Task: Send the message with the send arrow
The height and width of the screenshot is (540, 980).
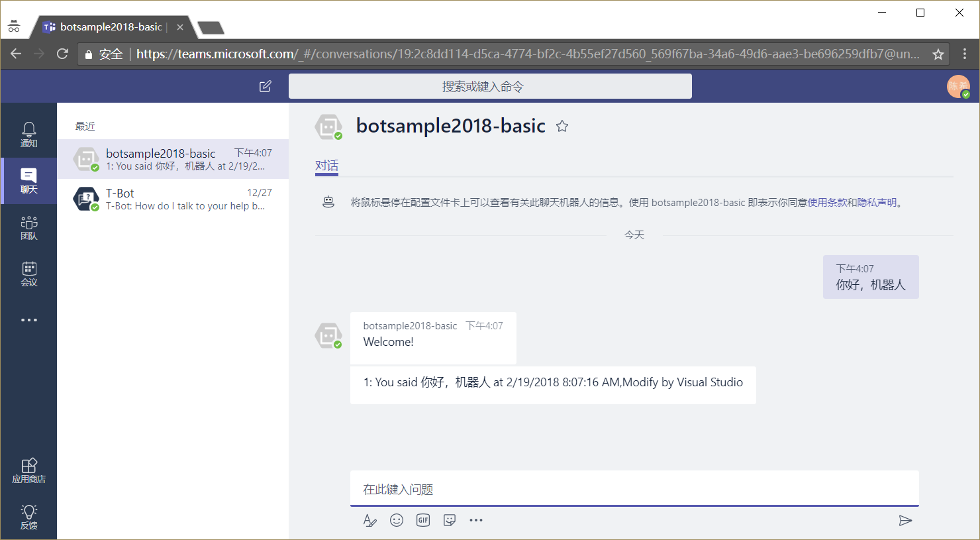Action: click(x=906, y=521)
